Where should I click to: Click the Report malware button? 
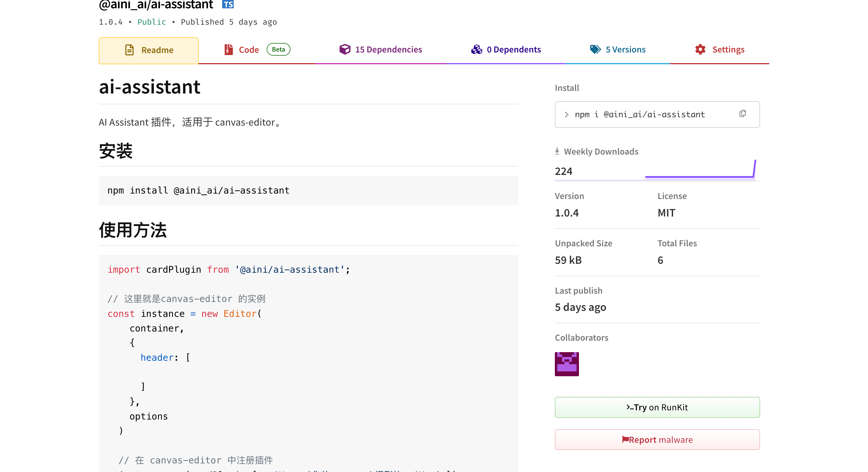click(657, 440)
